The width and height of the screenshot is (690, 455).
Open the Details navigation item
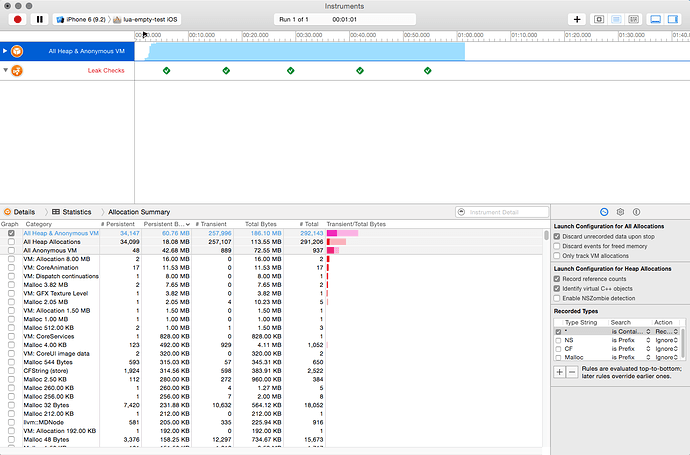click(20, 212)
